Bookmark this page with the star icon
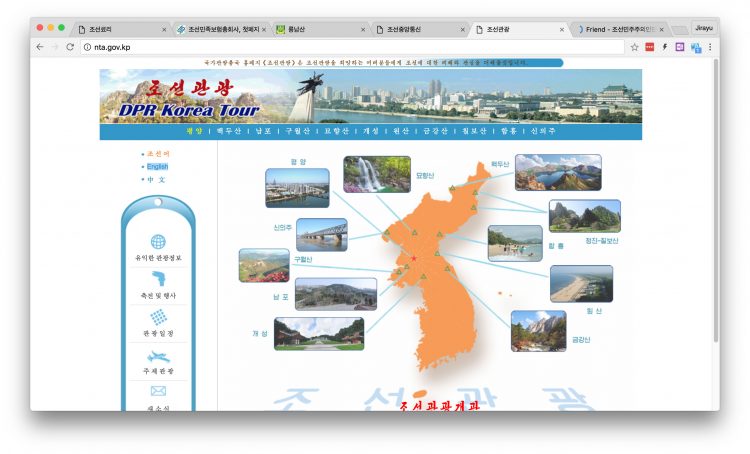This screenshot has width=750, height=454. [634, 47]
